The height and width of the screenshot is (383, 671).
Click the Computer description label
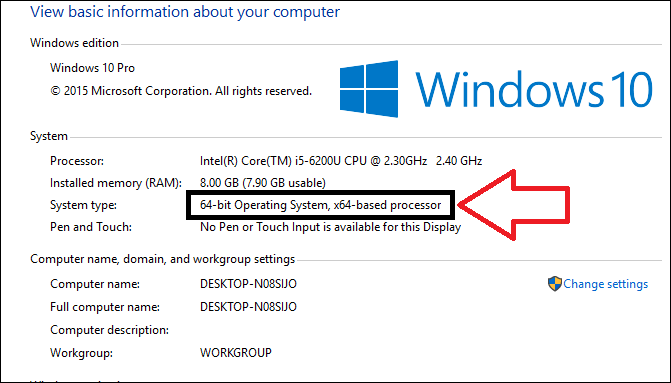[110, 330]
